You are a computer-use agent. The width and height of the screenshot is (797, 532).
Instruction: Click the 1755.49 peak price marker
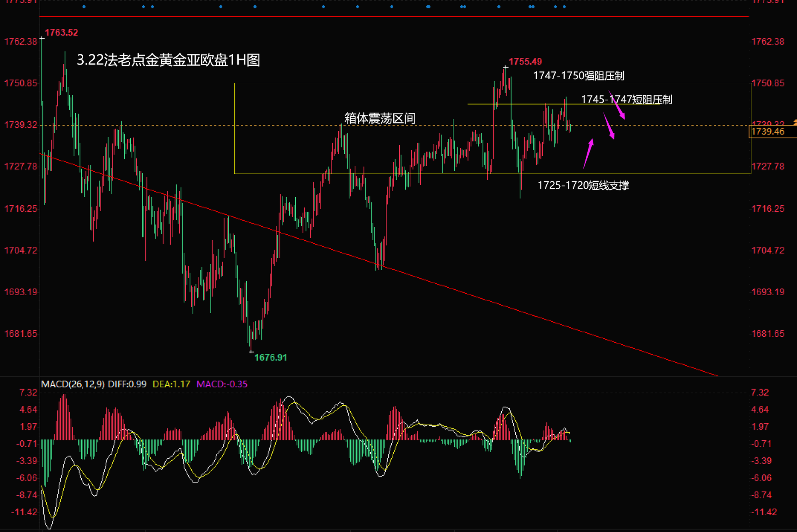pyautogui.click(x=525, y=62)
